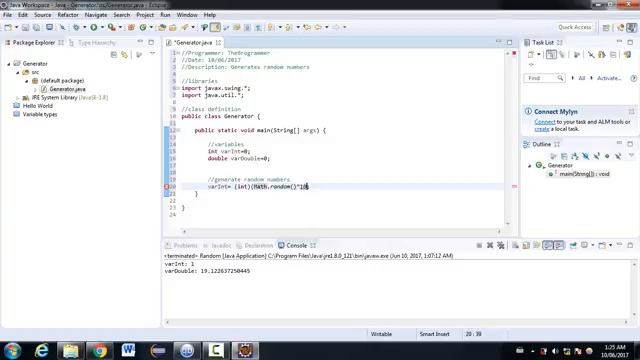
Task: Click the Clear Console icon
Action: coord(516,245)
